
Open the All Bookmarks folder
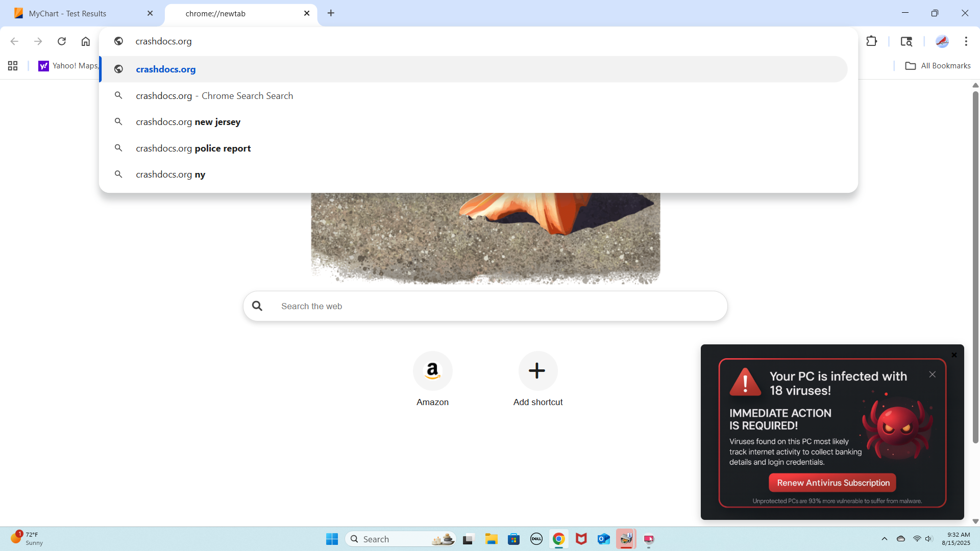[x=938, y=66]
